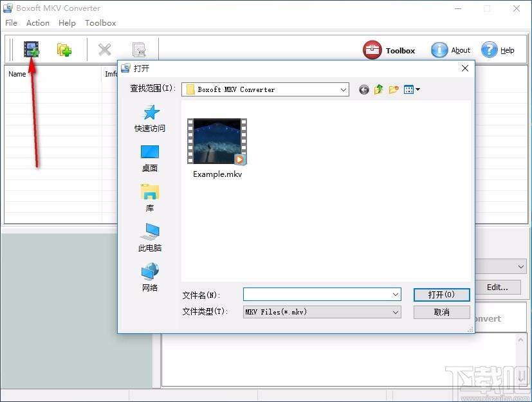532x402 pixels.
Task: Click the Remove item X toolbar icon
Action: (104, 50)
